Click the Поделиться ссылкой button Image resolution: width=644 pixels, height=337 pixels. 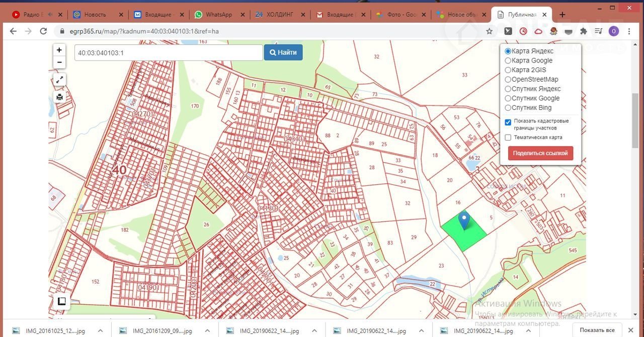540,153
